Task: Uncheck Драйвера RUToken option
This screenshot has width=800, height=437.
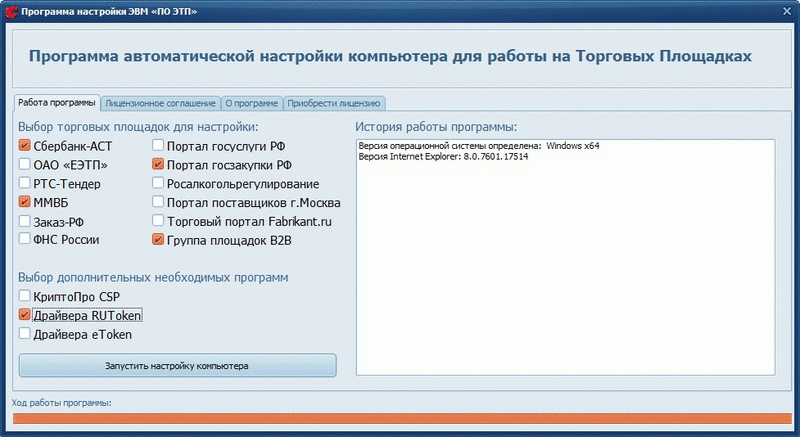Action: pos(24,315)
